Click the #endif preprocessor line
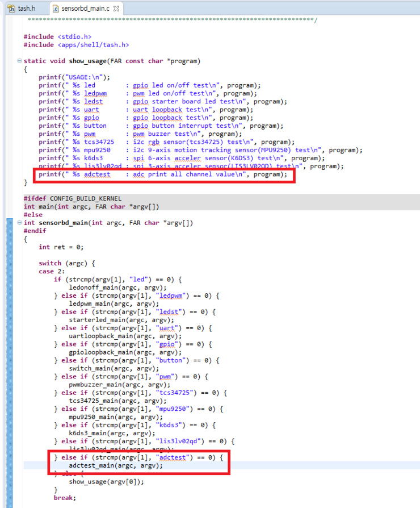Viewport: 420px width, 508px height. (x=35, y=231)
